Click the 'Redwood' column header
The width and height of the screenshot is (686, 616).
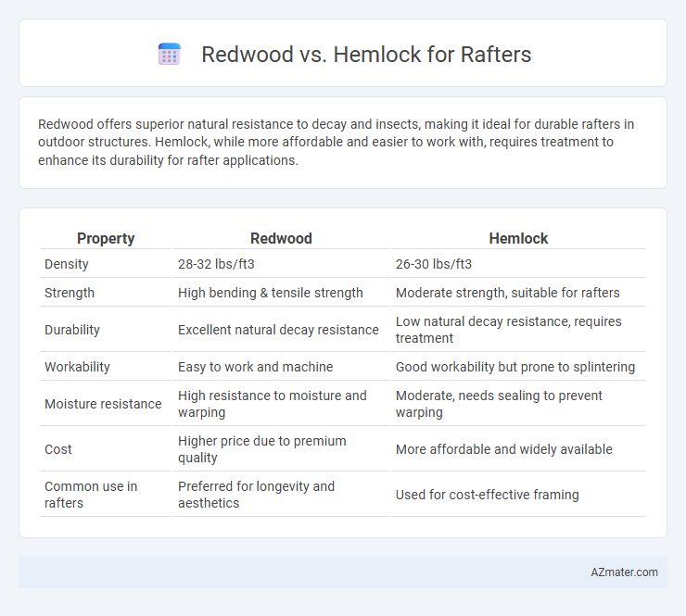click(281, 238)
